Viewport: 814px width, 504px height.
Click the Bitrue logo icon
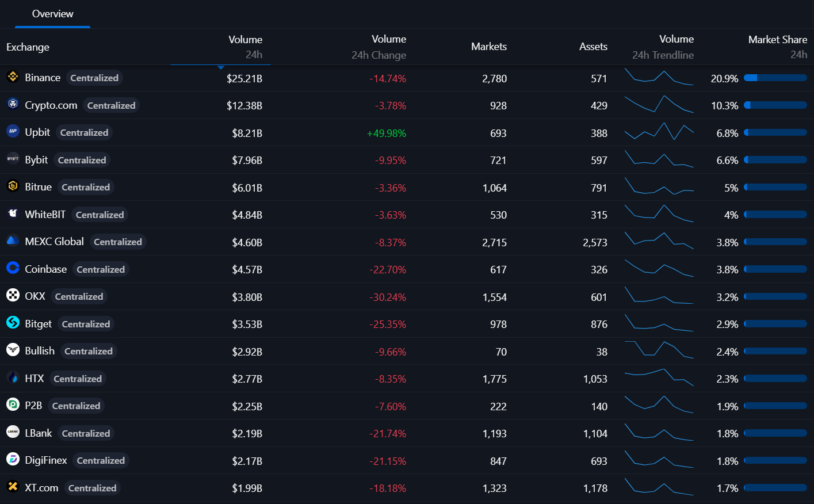click(x=13, y=186)
